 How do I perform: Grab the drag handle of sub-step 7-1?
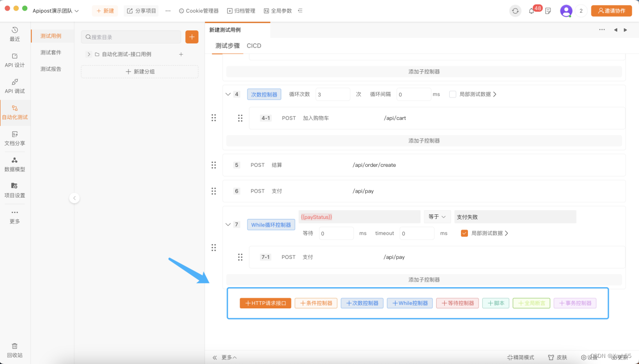[240, 257]
